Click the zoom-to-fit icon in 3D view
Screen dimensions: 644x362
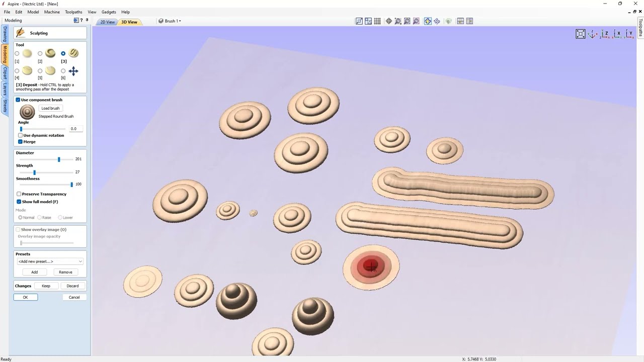[x=581, y=34]
